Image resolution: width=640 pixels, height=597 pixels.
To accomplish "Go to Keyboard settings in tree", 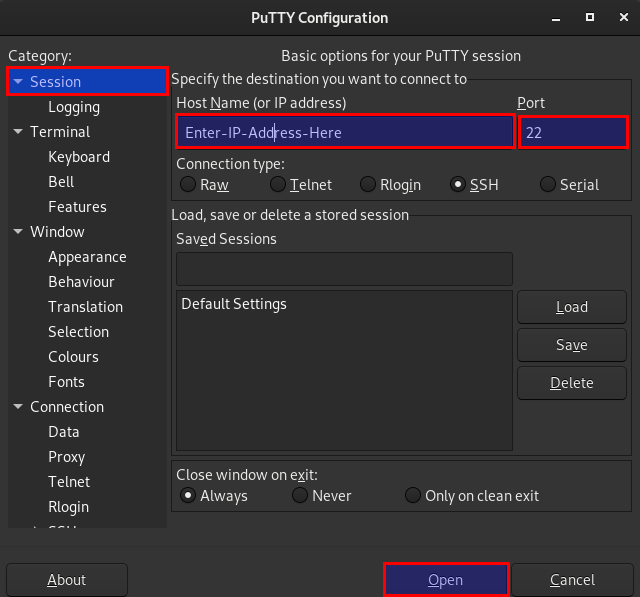I will [79, 157].
